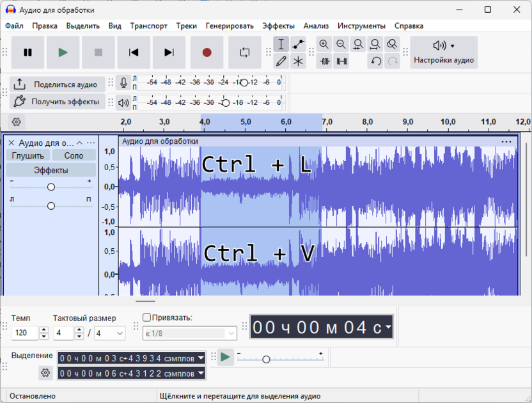Fit selection to window width
Viewport: 532px width, 403px height.
tap(358, 44)
